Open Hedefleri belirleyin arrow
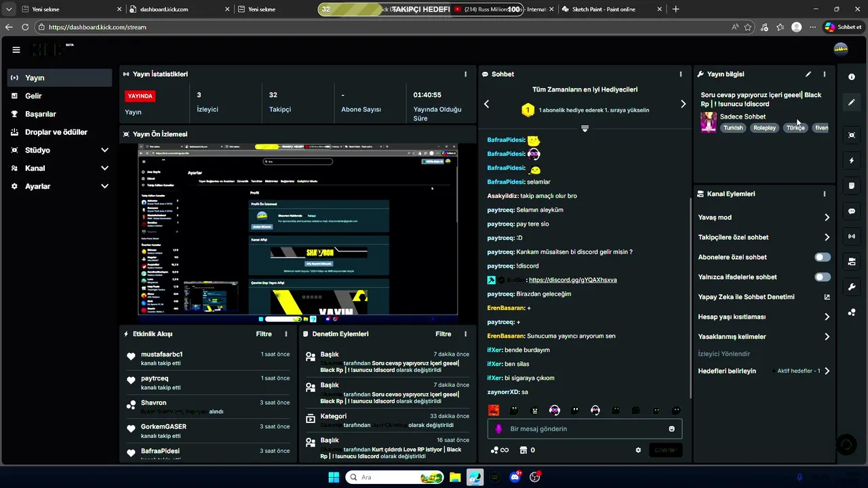Image resolution: width=868 pixels, height=488 pixels. (x=827, y=371)
